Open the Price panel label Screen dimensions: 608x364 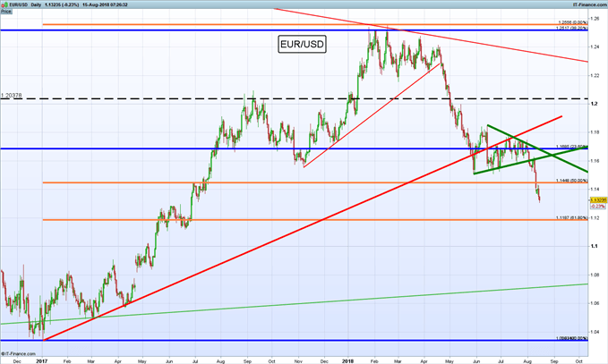pyautogui.click(x=5, y=12)
